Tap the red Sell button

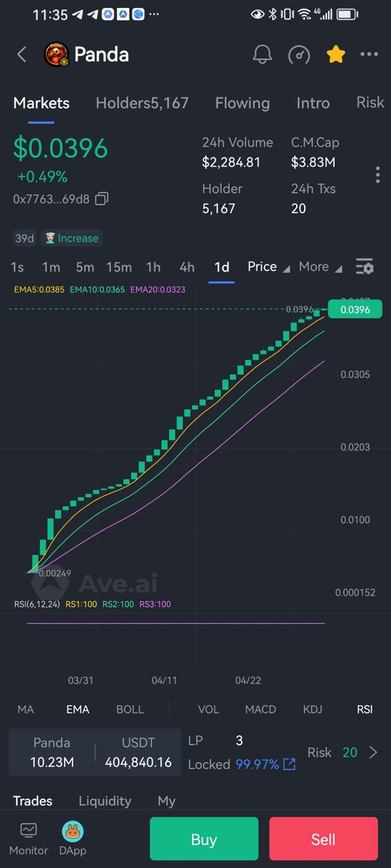tap(324, 839)
